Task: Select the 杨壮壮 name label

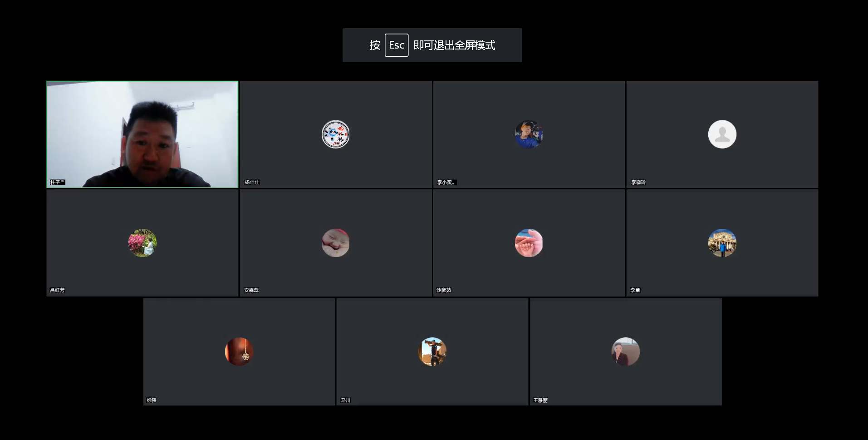Action: coord(252,183)
